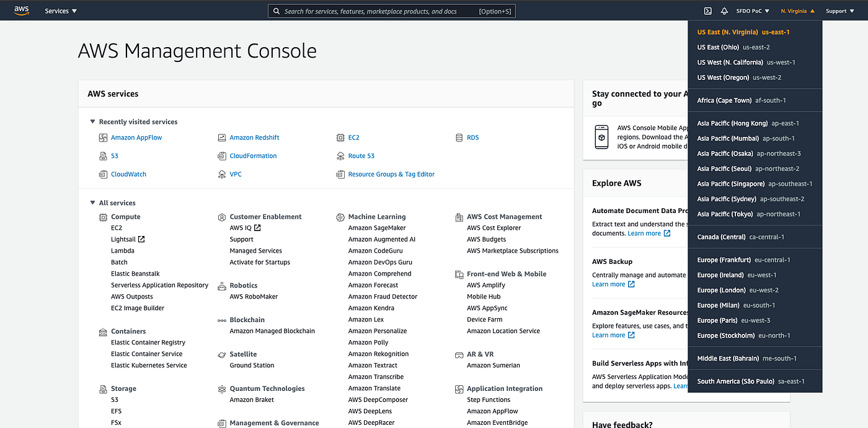Click the Storage category icon
This screenshot has height=428, width=868.
(104, 389)
